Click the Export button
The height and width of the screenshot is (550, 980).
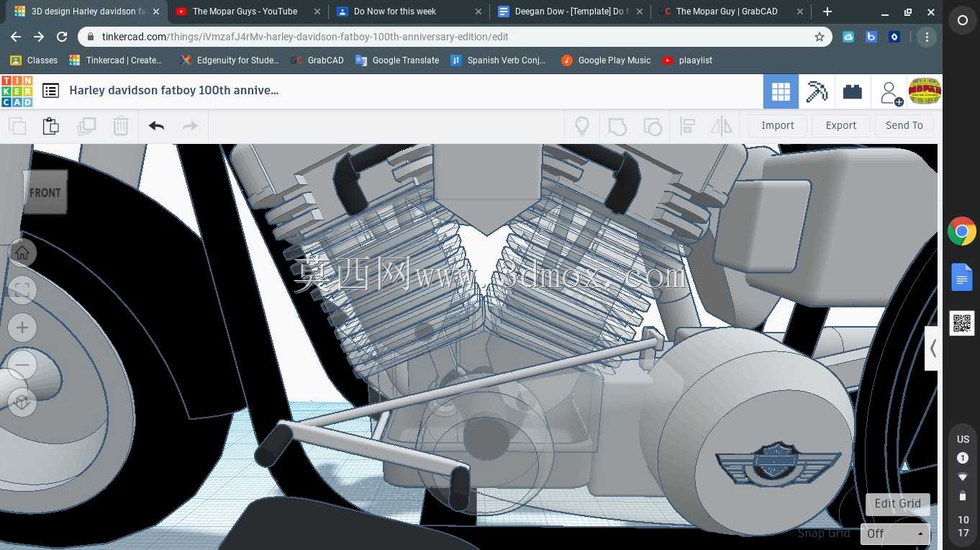click(x=841, y=125)
